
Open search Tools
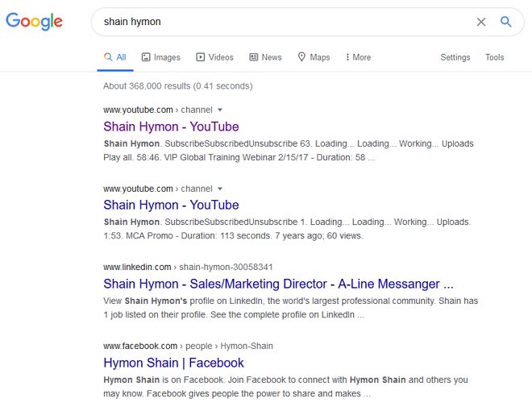(x=494, y=57)
